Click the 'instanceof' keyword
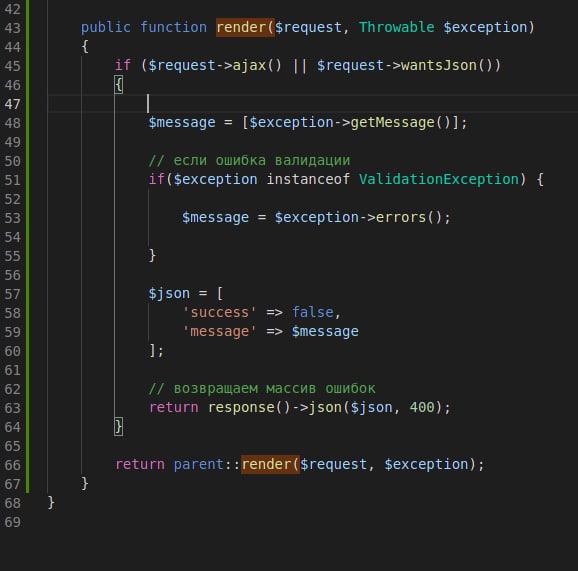The height and width of the screenshot is (571, 578). (308, 179)
